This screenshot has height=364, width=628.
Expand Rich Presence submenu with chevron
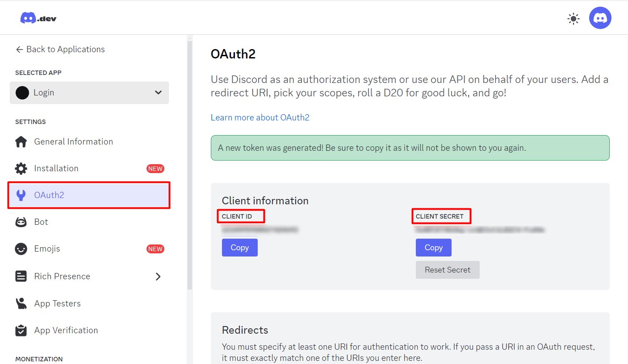tap(158, 277)
